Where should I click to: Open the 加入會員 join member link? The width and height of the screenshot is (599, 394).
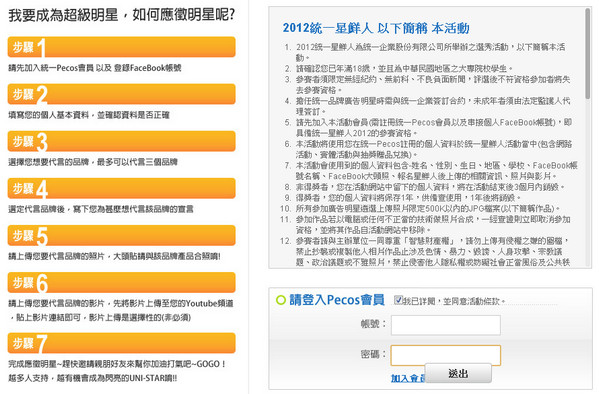[x=408, y=378]
